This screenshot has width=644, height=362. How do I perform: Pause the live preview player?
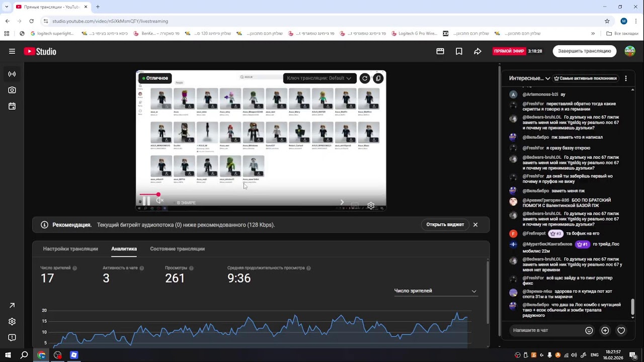(x=146, y=201)
